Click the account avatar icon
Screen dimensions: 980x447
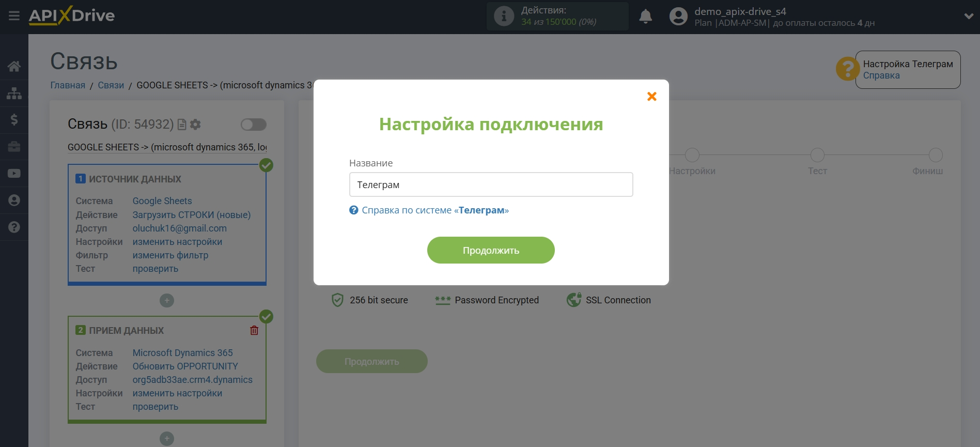click(678, 17)
